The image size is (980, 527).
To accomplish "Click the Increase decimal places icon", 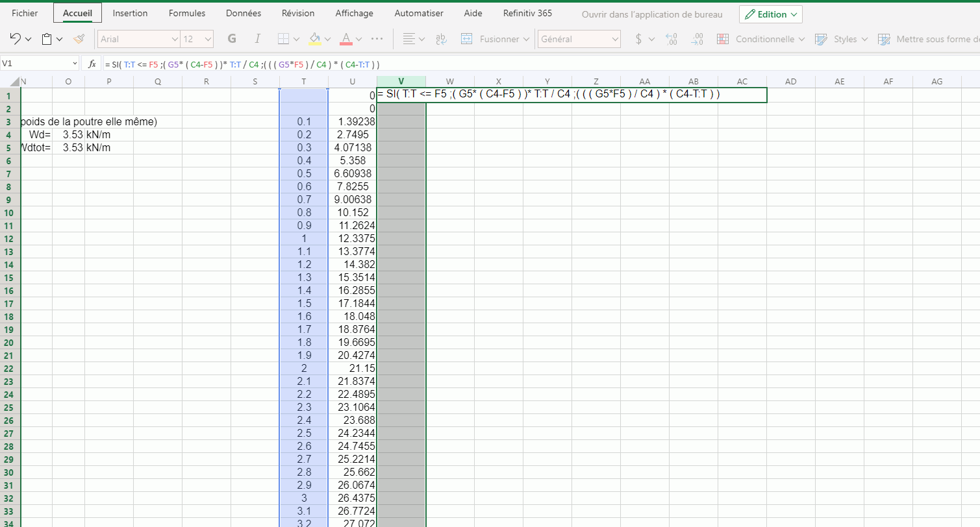I will pos(672,39).
